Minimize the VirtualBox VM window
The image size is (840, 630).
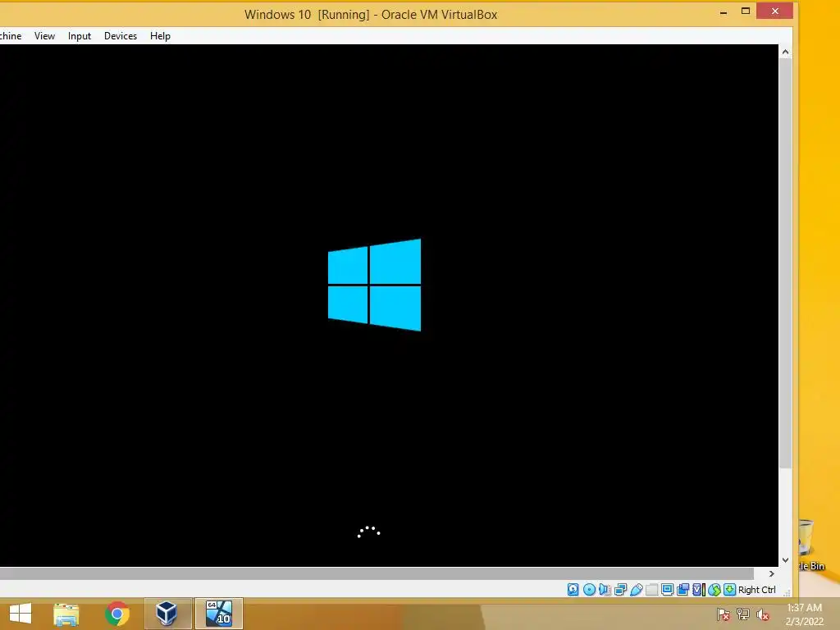pos(724,11)
